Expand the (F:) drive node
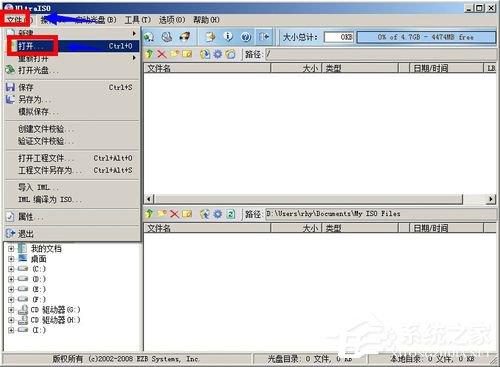This screenshot has height=367, width=500. [x=11, y=299]
